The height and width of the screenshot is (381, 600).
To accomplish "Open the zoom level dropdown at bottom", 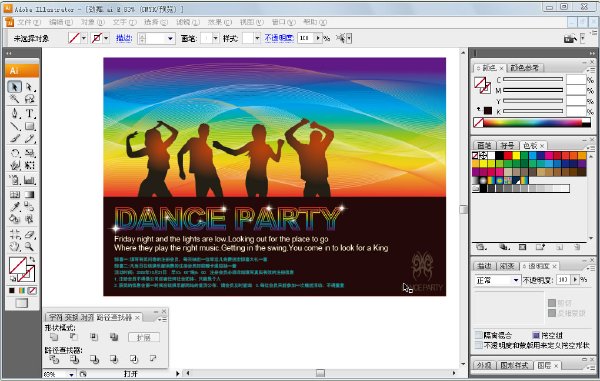I will click(71, 374).
